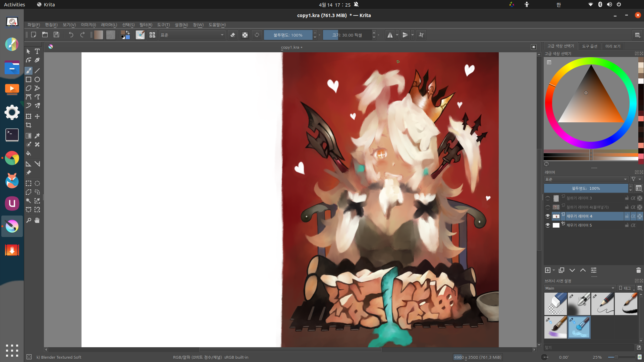Duplicate the current layer icon

point(561,270)
